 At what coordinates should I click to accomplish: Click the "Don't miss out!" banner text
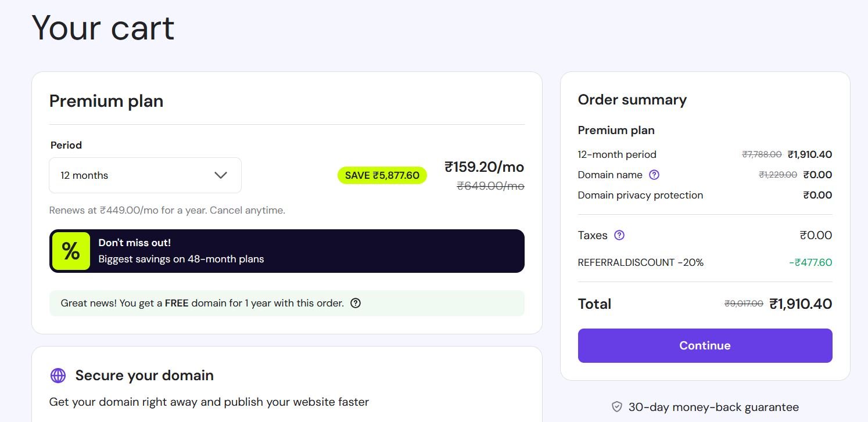click(135, 243)
